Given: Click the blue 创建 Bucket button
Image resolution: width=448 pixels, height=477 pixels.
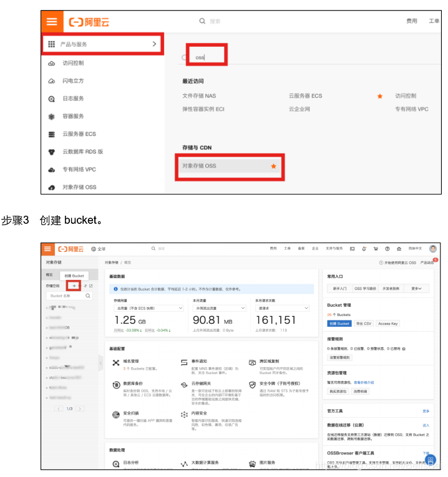Looking at the screenshot, I should pyautogui.click(x=339, y=324).
